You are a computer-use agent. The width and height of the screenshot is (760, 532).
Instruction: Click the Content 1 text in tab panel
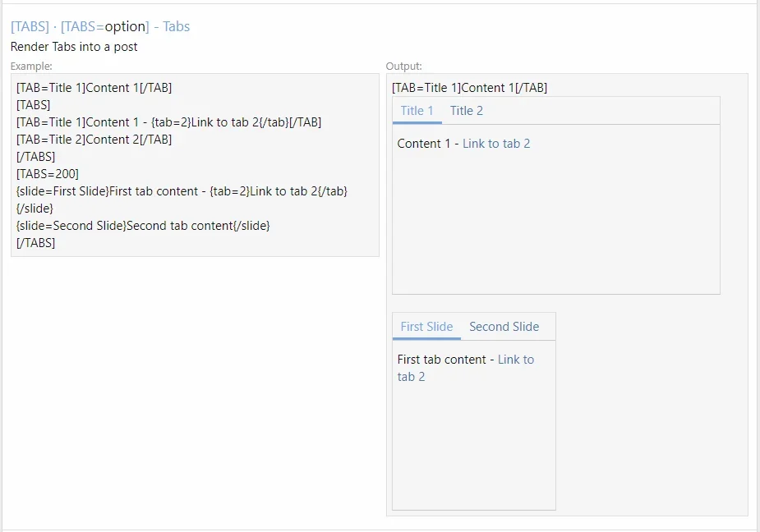pos(423,144)
